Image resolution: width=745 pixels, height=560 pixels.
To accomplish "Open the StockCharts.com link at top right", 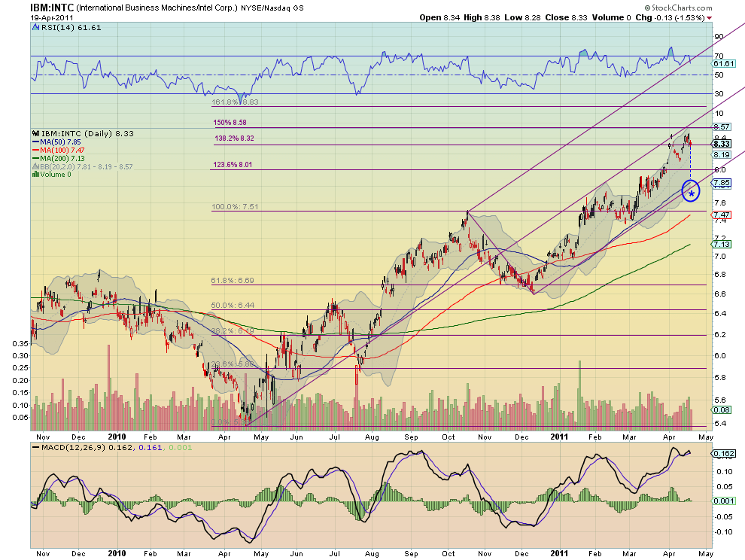I will click(x=679, y=8).
